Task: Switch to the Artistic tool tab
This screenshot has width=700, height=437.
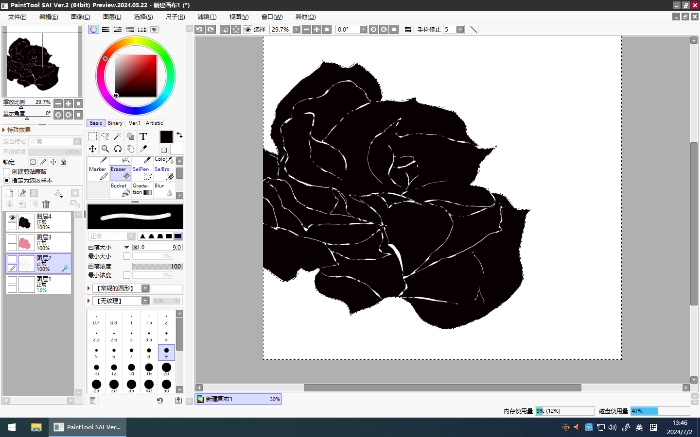Action: [x=155, y=123]
